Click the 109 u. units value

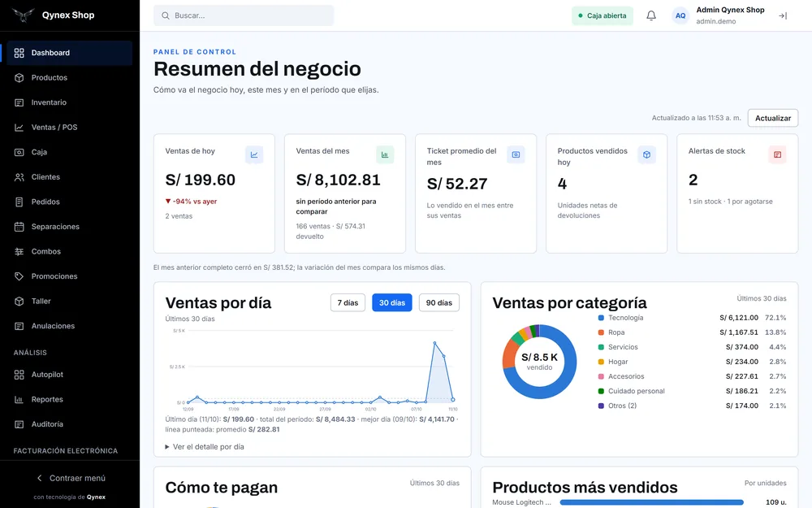click(775, 502)
